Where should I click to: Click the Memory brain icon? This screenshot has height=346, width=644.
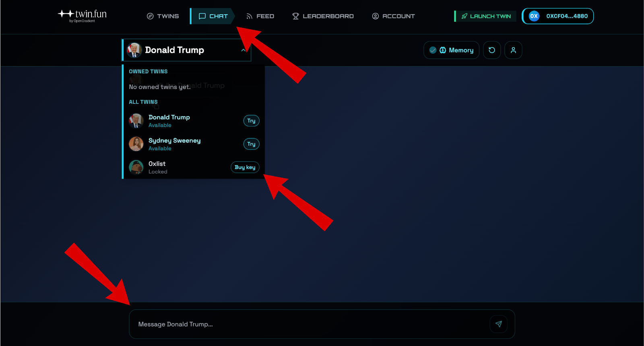(443, 50)
